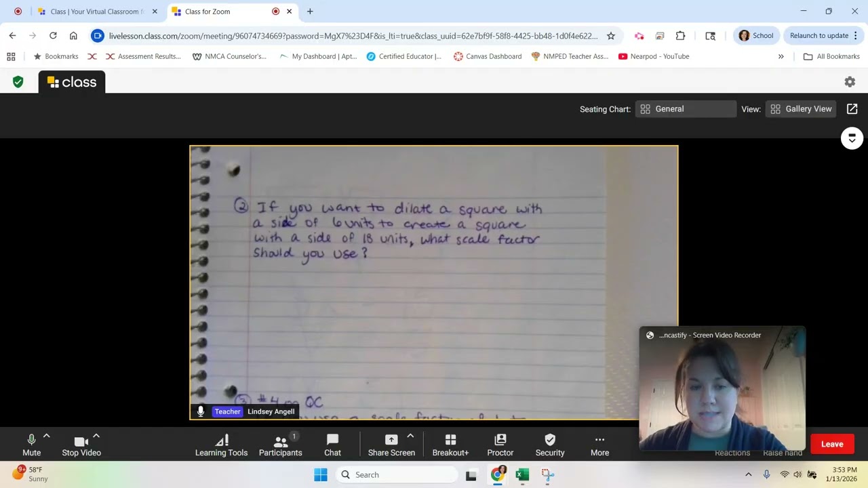Click the green shield security icon
The height and width of the screenshot is (488, 868).
tap(18, 82)
